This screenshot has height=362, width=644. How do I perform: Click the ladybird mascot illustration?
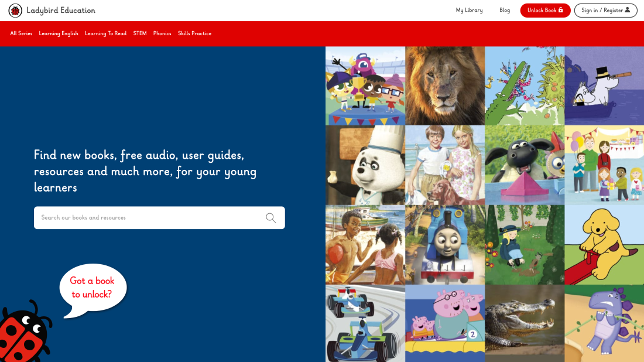[25, 334]
